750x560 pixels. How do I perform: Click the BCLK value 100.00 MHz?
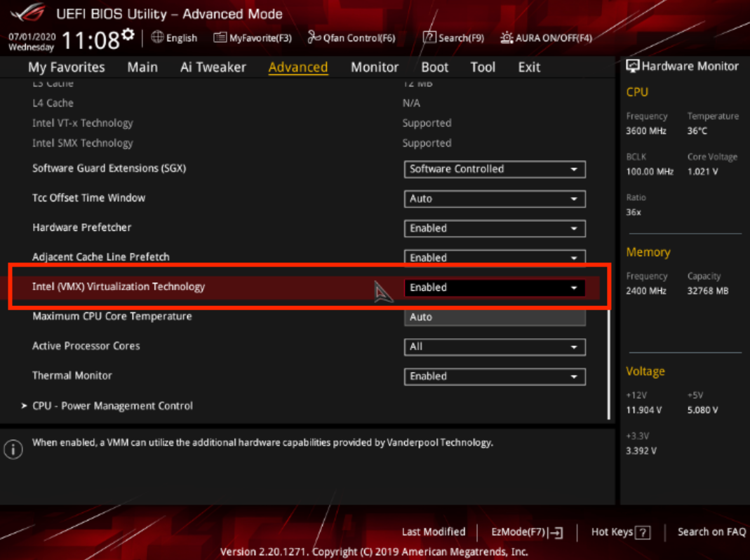click(650, 172)
